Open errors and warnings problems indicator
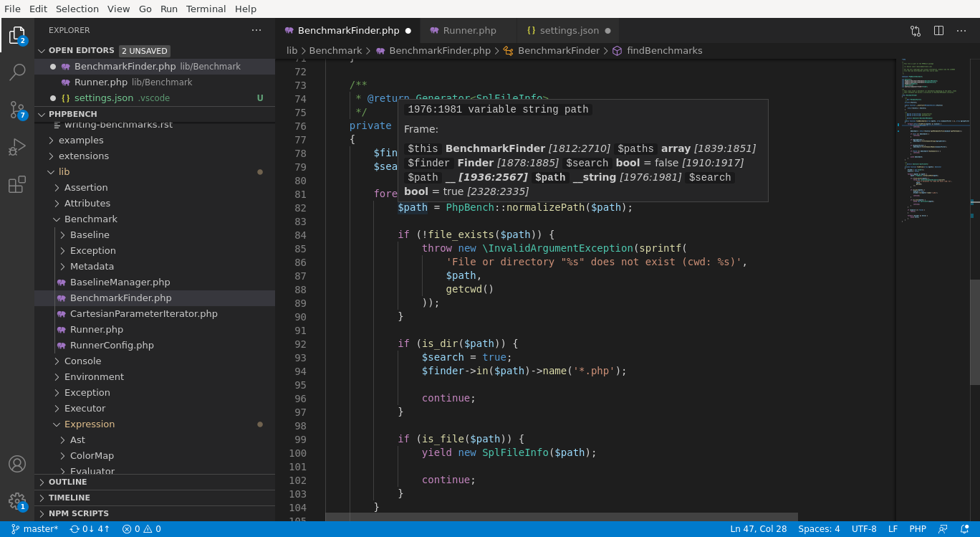Viewport: 980px width, 537px height. (141, 529)
